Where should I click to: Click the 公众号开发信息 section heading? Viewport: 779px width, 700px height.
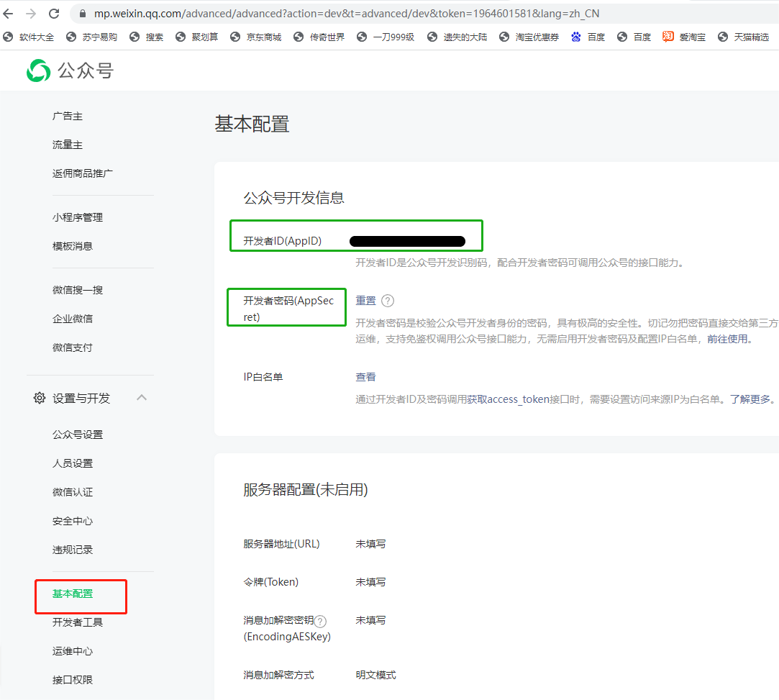(x=293, y=198)
